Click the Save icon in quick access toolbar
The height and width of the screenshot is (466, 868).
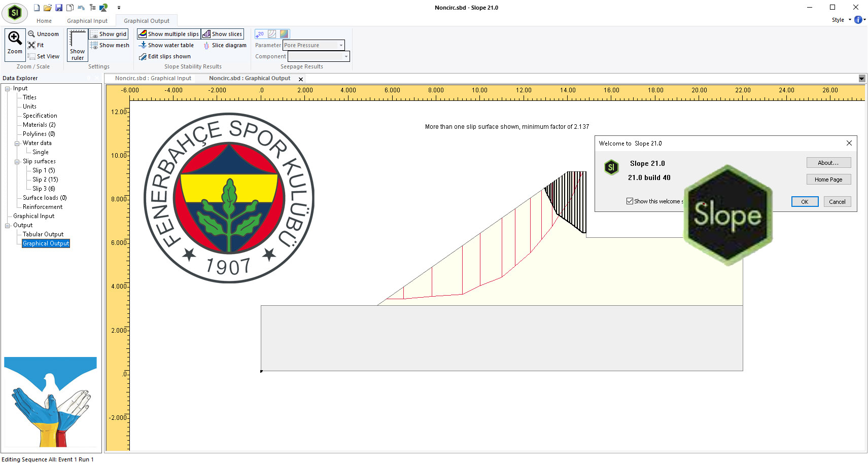point(58,7)
